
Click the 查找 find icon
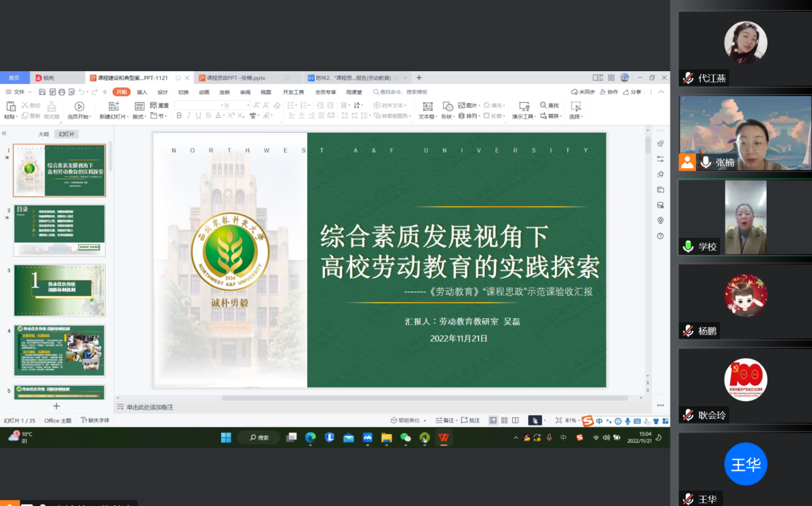(550, 105)
